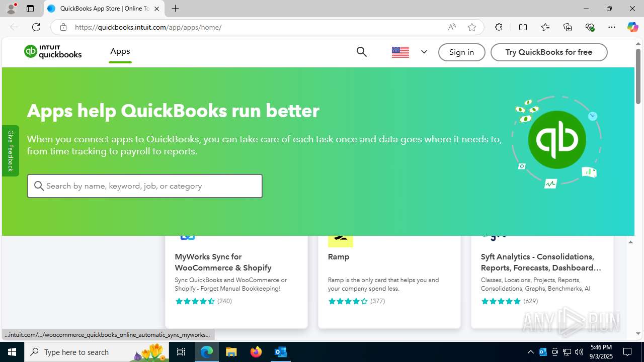Click MyWorks star rating (240)

(x=203, y=301)
